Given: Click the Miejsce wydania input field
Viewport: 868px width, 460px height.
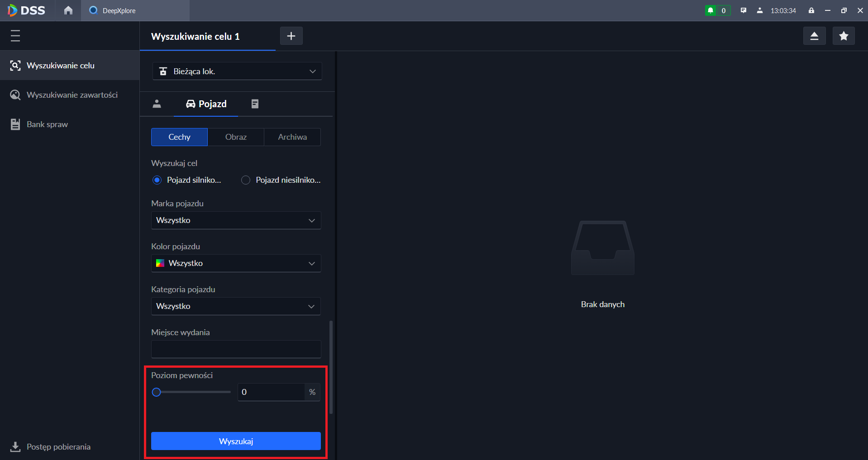Looking at the screenshot, I should [236, 349].
